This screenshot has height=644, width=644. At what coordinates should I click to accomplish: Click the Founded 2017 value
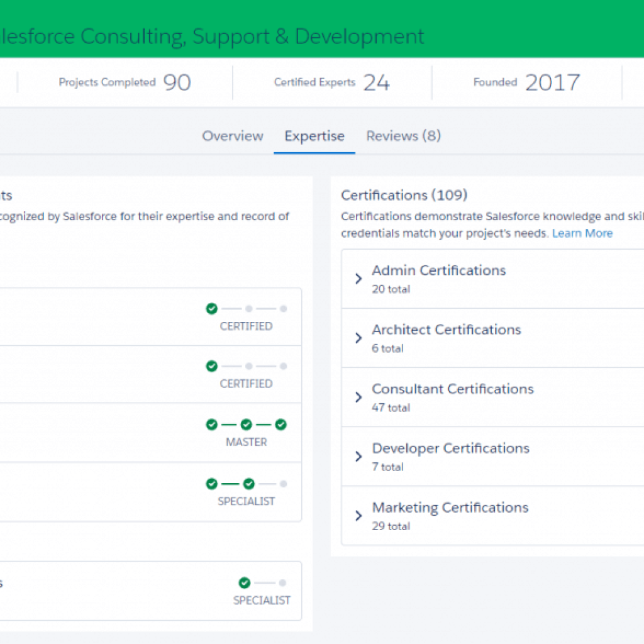click(x=552, y=82)
